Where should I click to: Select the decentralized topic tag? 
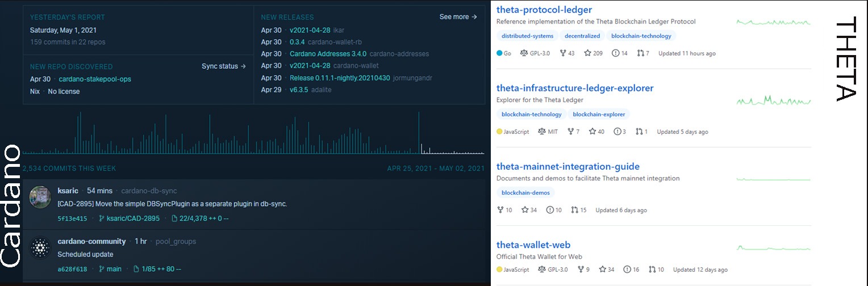582,36
